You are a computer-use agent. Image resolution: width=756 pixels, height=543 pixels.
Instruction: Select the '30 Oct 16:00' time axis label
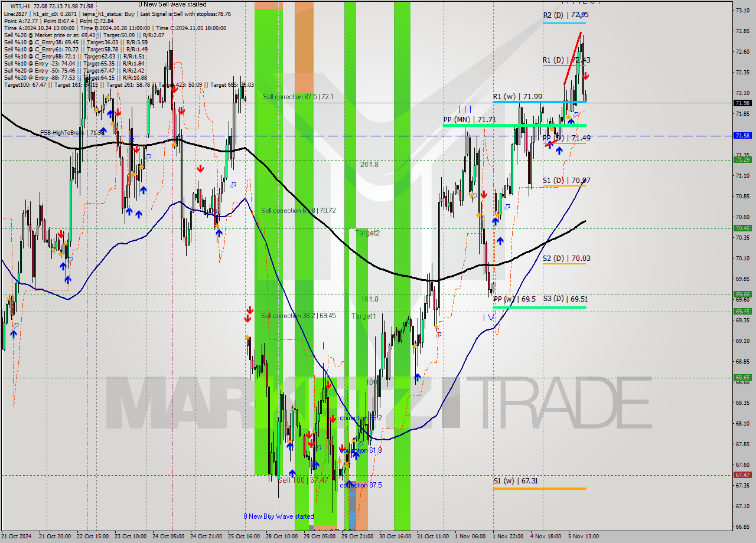(395, 537)
